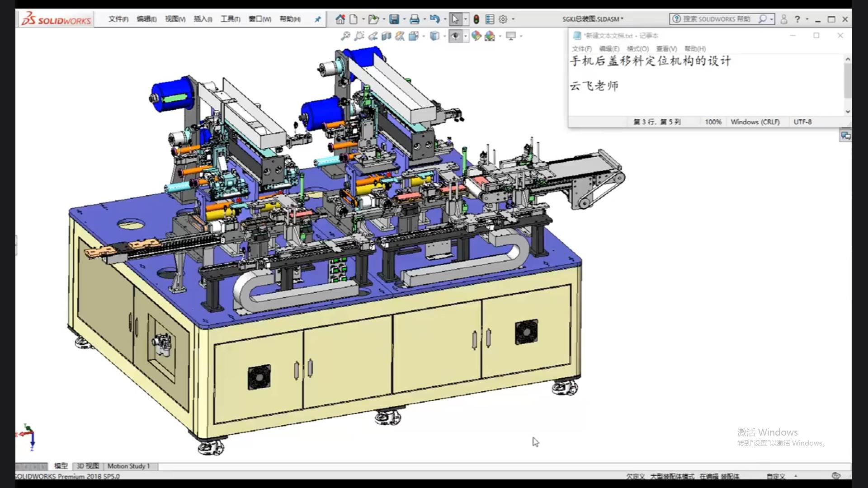Viewport: 868px width, 488px height.
Task: Create a new document with New icon
Action: [354, 19]
